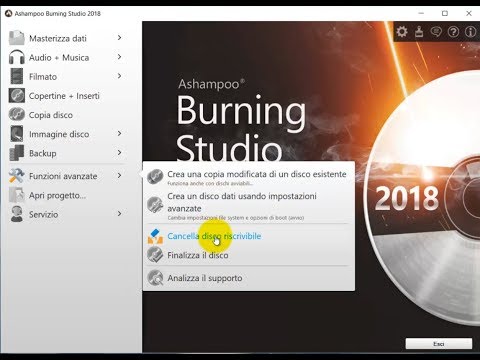Click the disc-wrench icon beside Crea un disco dati

pyautogui.click(x=155, y=204)
